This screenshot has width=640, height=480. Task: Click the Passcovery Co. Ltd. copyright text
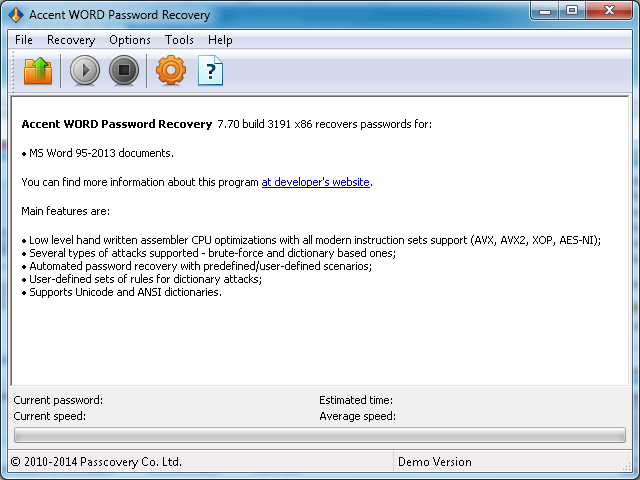pos(96,462)
